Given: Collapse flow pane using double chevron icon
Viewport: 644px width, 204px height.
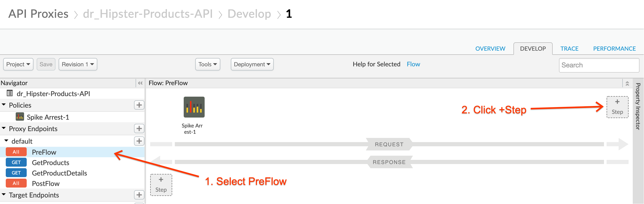Looking at the screenshot, I should click(627, 84).
